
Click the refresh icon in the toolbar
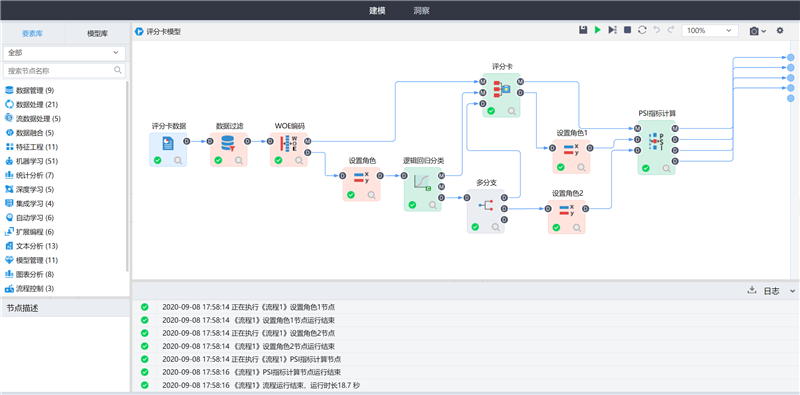642,31
